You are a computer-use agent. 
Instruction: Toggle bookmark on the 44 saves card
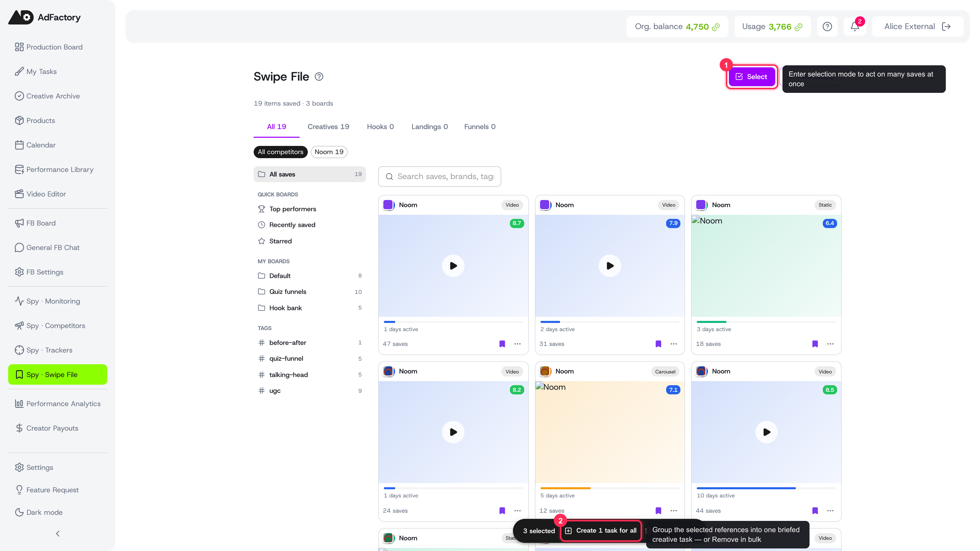click(815, 511)
